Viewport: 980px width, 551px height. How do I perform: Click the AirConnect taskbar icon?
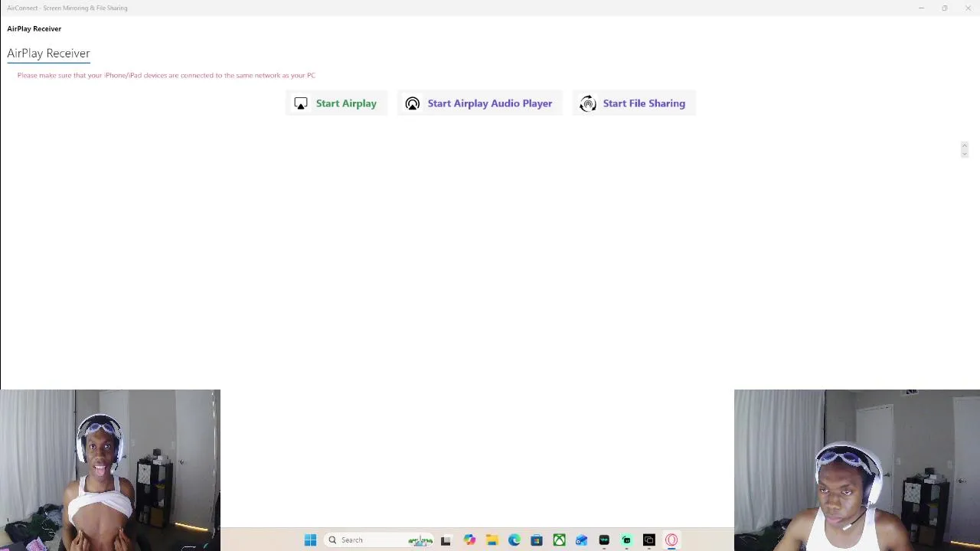[x=671, y=540]
